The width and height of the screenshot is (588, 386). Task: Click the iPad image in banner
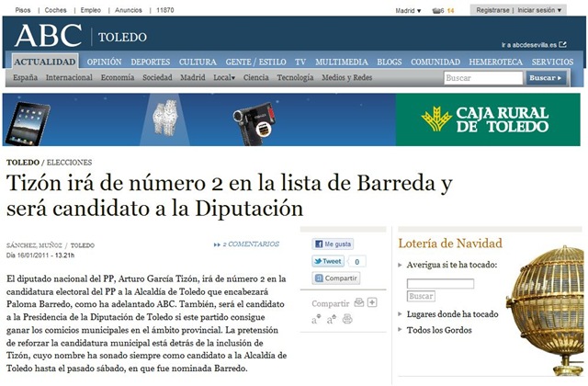tap(28, 123)
